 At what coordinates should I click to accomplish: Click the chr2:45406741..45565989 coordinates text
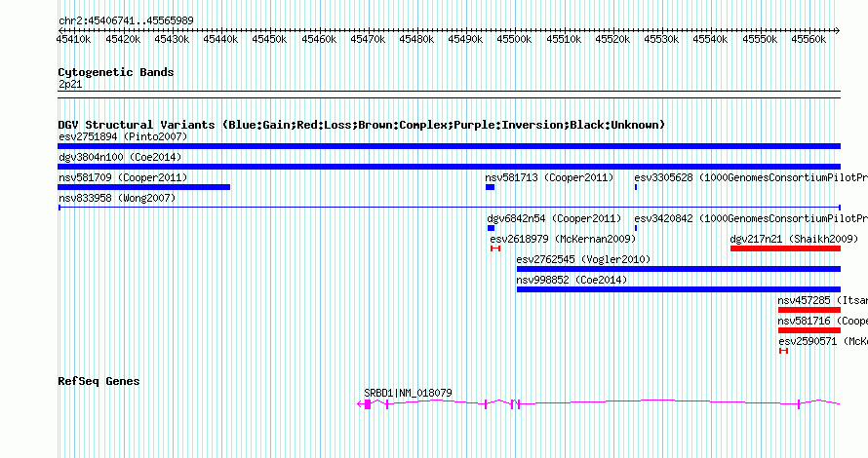pos(126,20)
